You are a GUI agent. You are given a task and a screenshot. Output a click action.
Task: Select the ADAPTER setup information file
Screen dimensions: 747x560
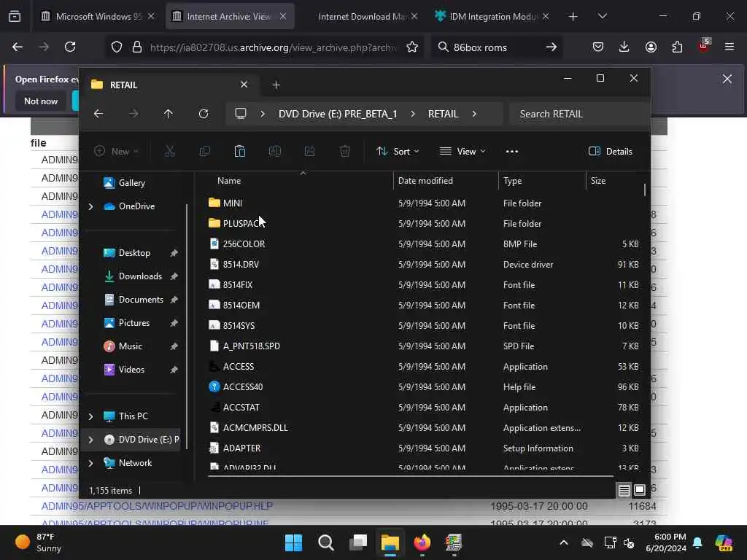pyautogui.click(x=242, y=448)
